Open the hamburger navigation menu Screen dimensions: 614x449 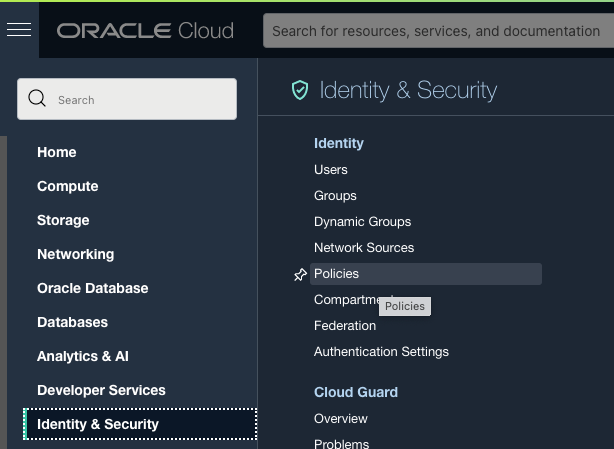[19, 29]
